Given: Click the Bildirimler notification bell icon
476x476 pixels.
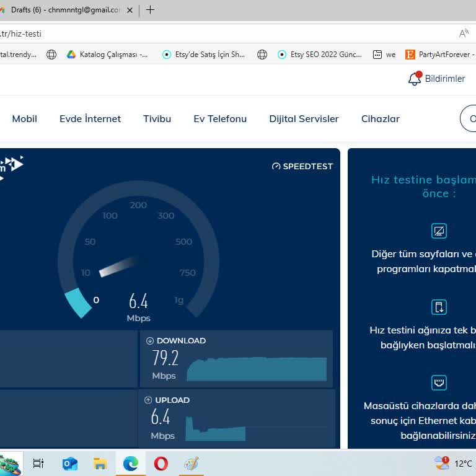Looking at the screenshot, I should pyautogui.click(x=415, y=79).
